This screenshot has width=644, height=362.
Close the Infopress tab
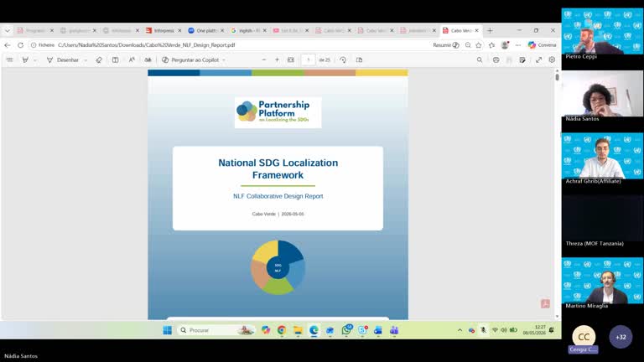pos(179,30)
